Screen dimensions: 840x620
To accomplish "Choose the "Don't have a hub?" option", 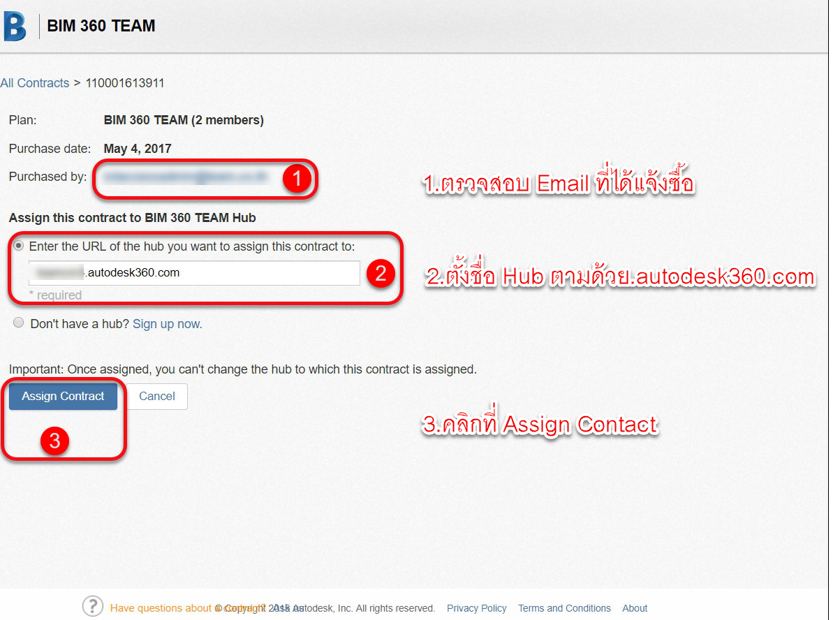I will [18, 323].
